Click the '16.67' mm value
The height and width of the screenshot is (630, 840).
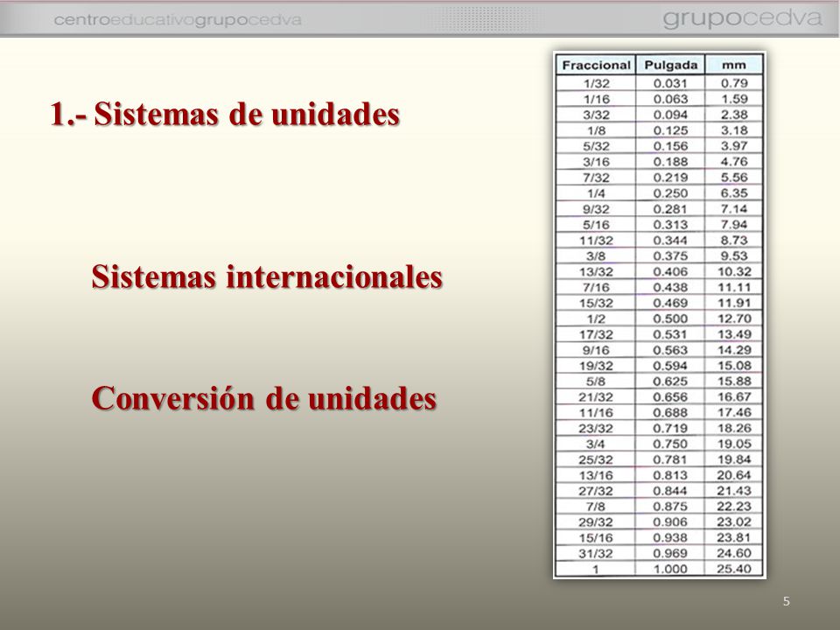click(x=734, y=397)
